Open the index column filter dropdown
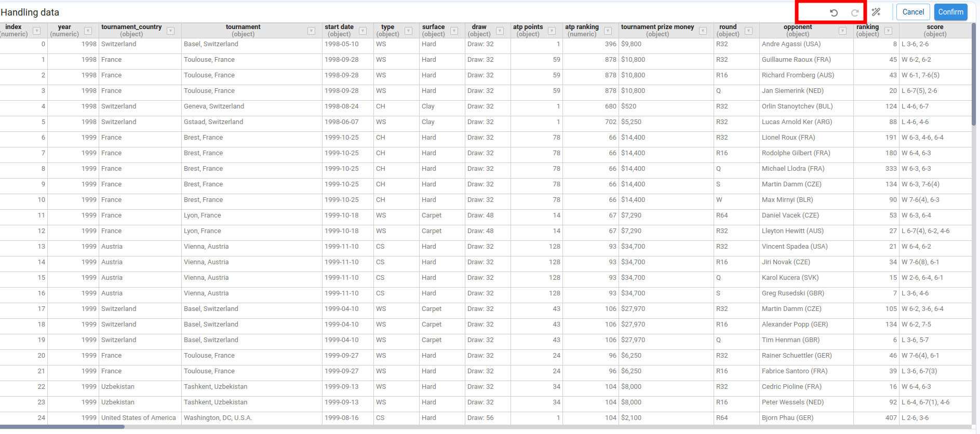Image resolution: width=980 pixels, height=434 pixels. (37, 31)
